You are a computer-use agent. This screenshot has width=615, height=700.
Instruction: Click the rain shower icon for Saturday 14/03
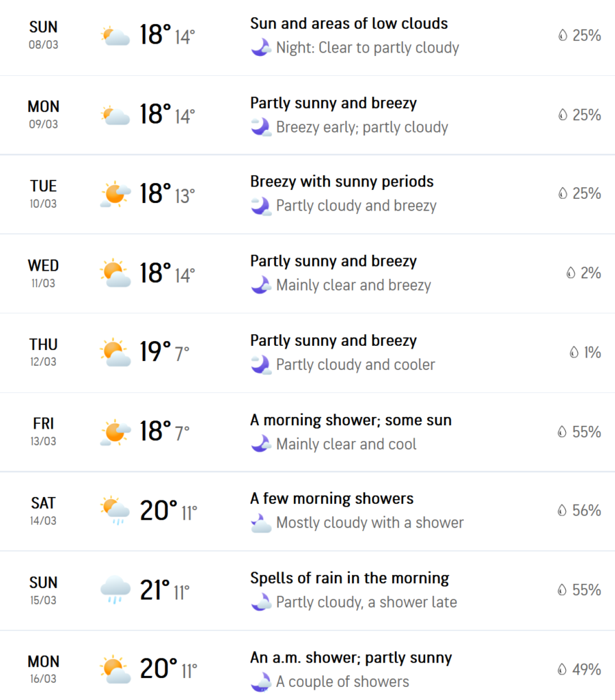pos(115,511)
